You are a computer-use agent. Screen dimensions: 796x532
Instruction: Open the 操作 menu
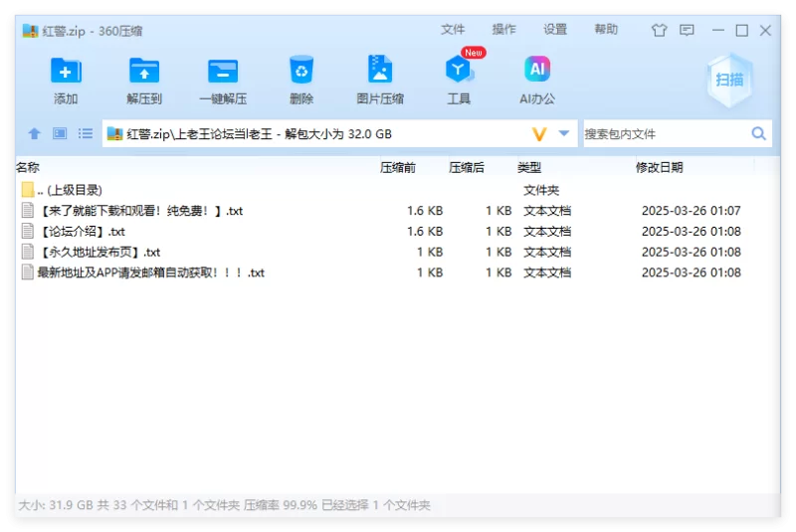click(x=503, y=30)
